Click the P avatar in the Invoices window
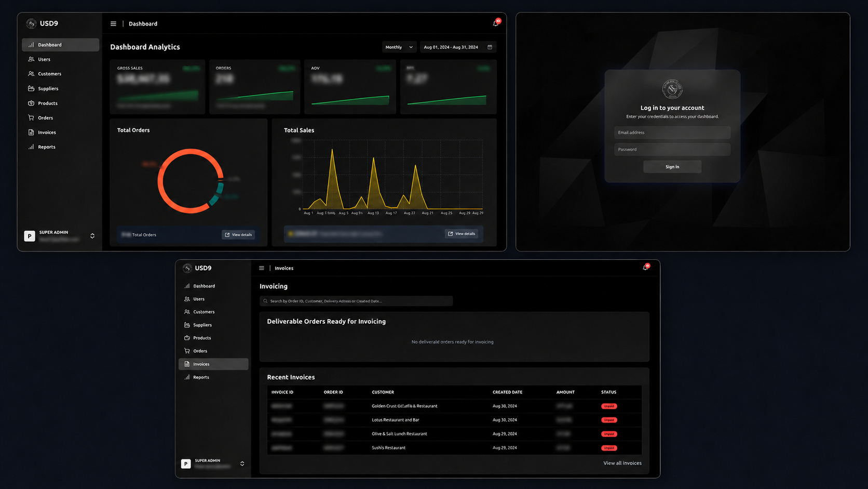Screen dimensions: 868x489 tap(186, 464)
